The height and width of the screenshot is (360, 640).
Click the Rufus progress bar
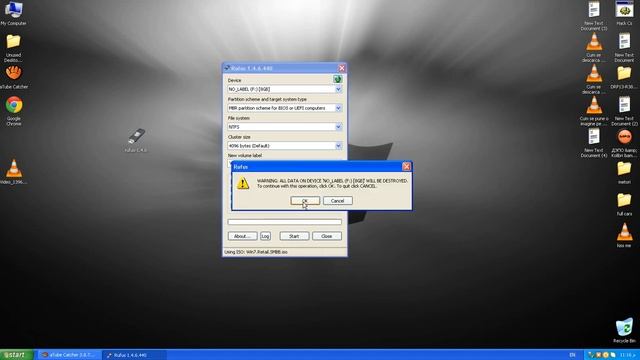tap(284, 222)
